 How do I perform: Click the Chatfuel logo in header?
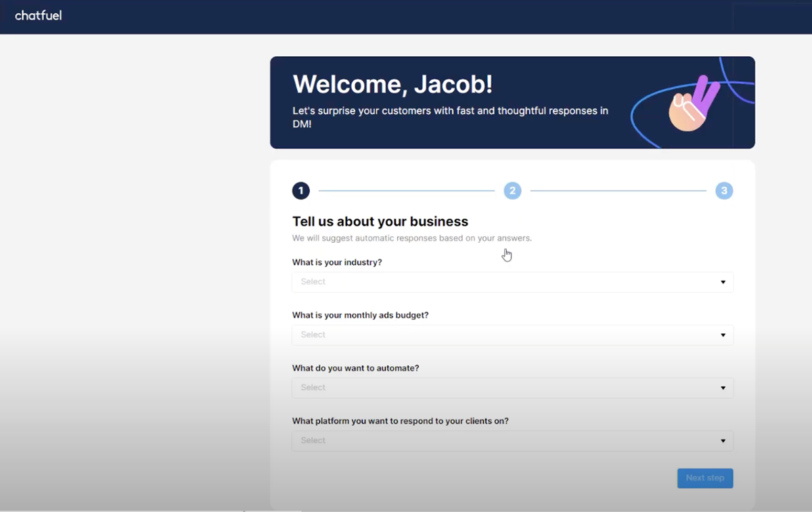(x=39, y=15)
